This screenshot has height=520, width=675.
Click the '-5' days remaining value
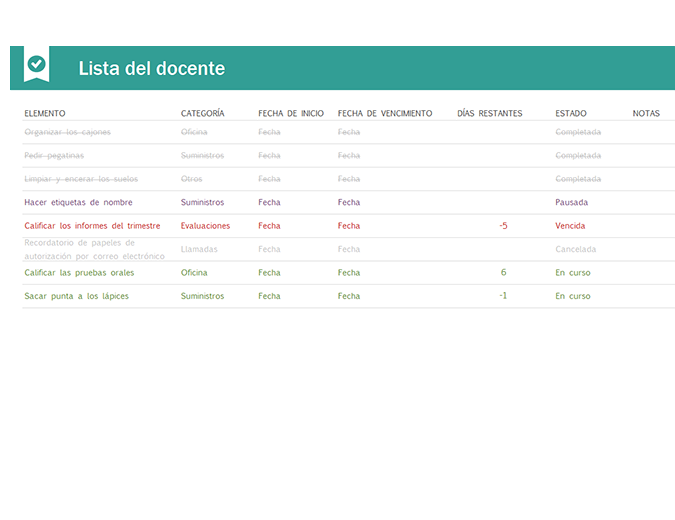[503, 226]
